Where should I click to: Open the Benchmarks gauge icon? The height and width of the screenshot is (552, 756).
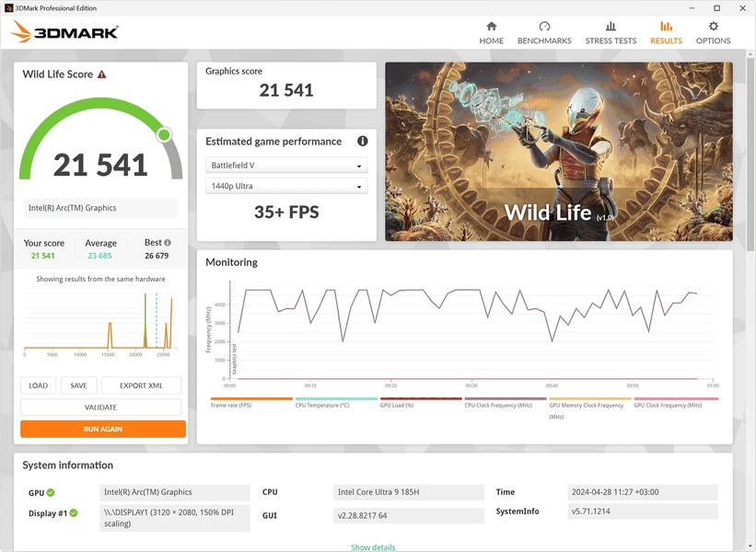click(x=544, y=27)
